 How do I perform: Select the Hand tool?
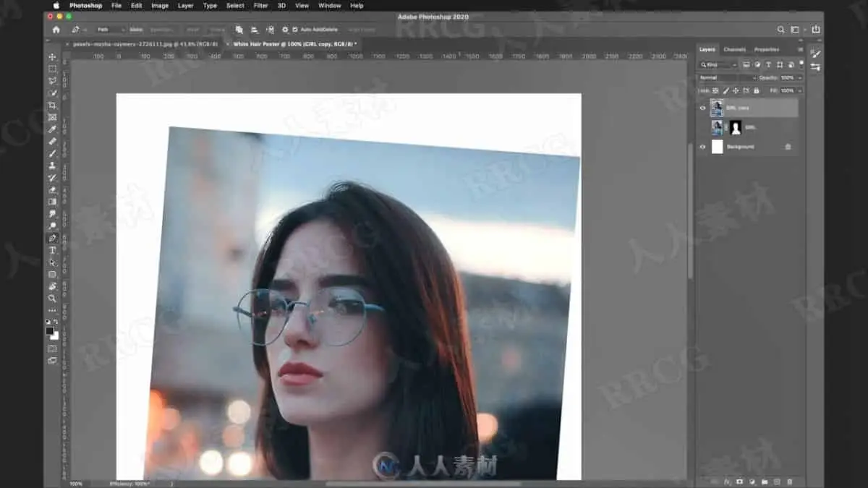pos(52,286)
